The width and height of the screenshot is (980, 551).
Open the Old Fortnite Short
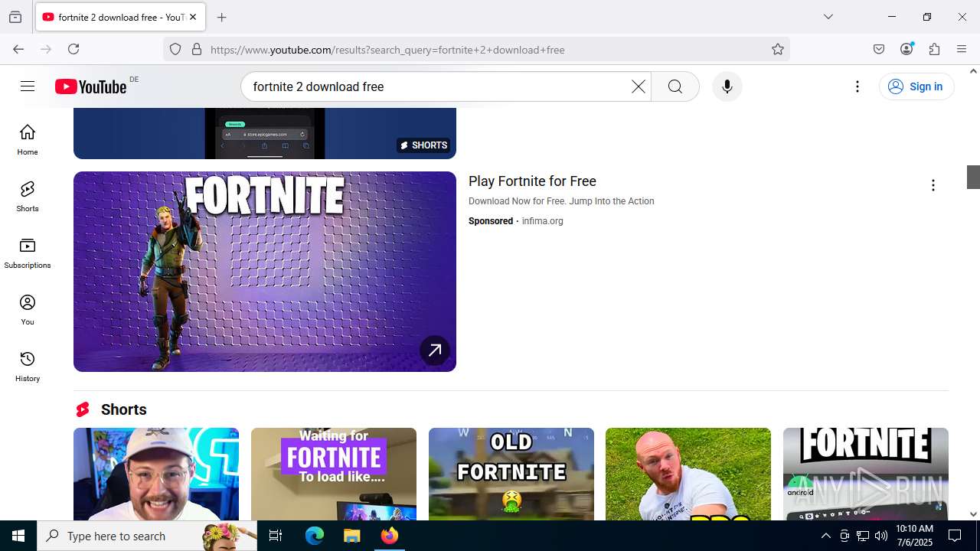pos(511,474)
